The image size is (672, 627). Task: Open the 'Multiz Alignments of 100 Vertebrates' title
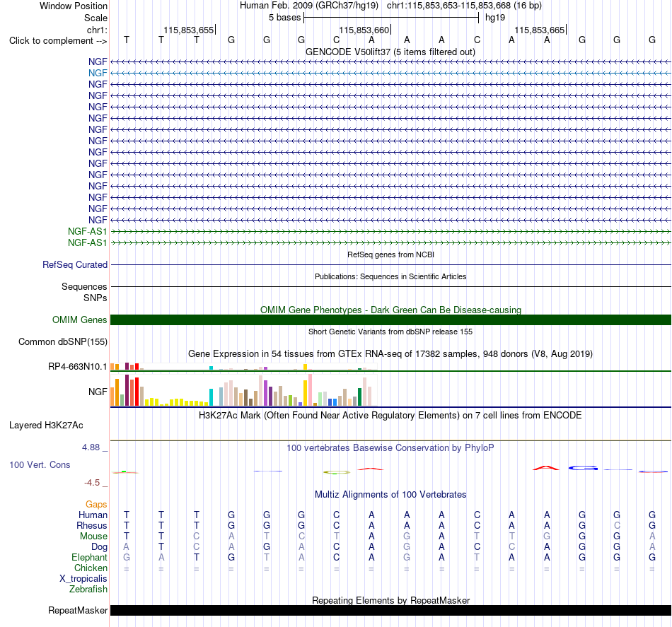[x=390, y=495]
